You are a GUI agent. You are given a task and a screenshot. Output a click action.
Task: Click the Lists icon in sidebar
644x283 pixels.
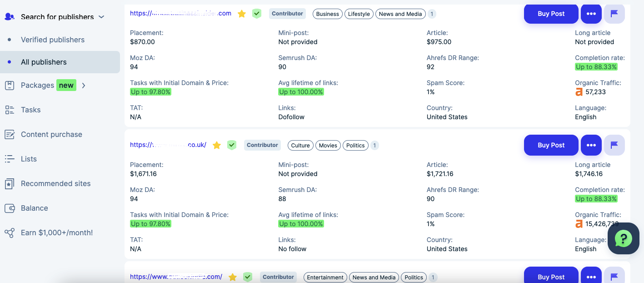coord(10,159)
